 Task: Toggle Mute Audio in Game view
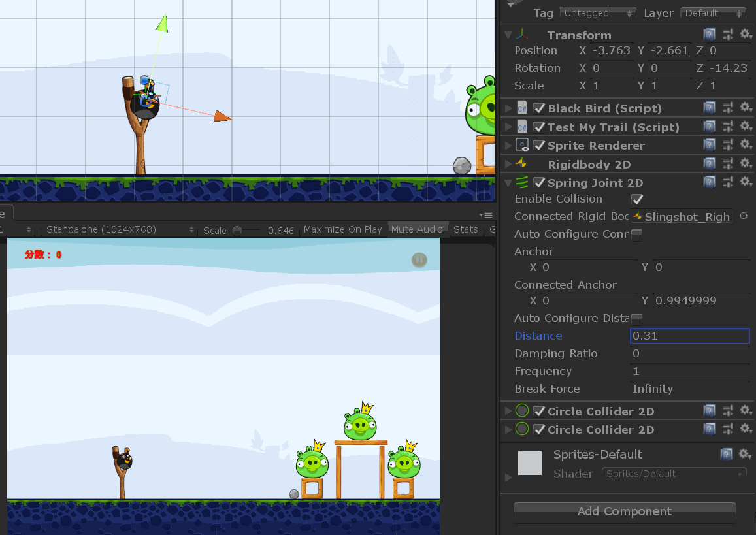[x=417, y=229]
